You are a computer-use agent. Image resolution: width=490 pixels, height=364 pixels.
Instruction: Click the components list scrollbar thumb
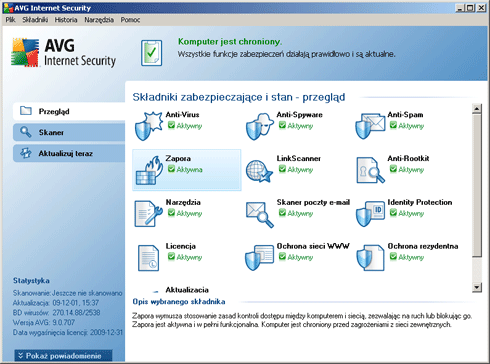click(x=477, y=186)
